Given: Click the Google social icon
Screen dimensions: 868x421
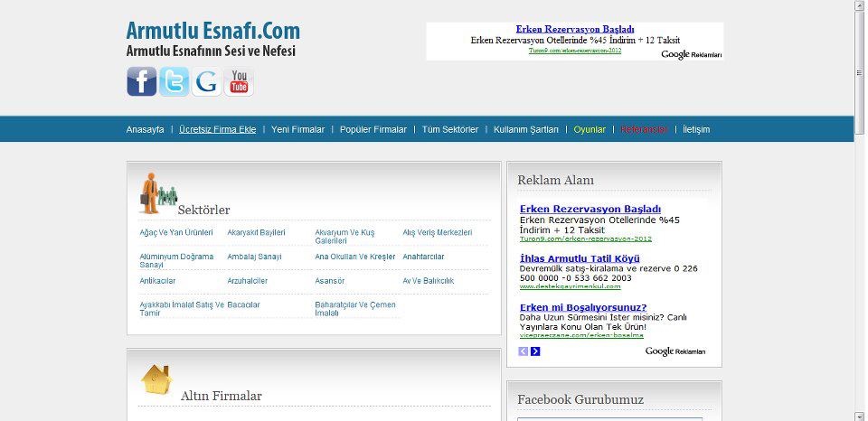Looking at the screenshot, I should pos(206,82).
